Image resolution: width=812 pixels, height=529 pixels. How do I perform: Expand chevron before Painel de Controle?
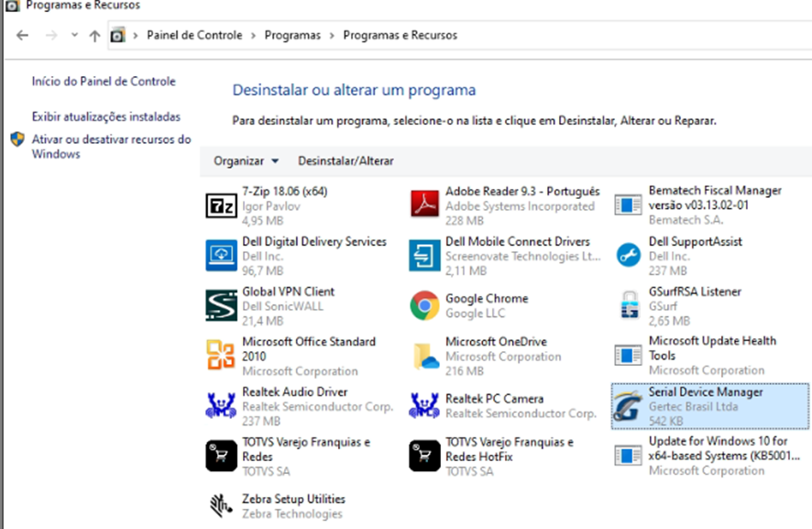pyautogui.click(x=136, y=36)
